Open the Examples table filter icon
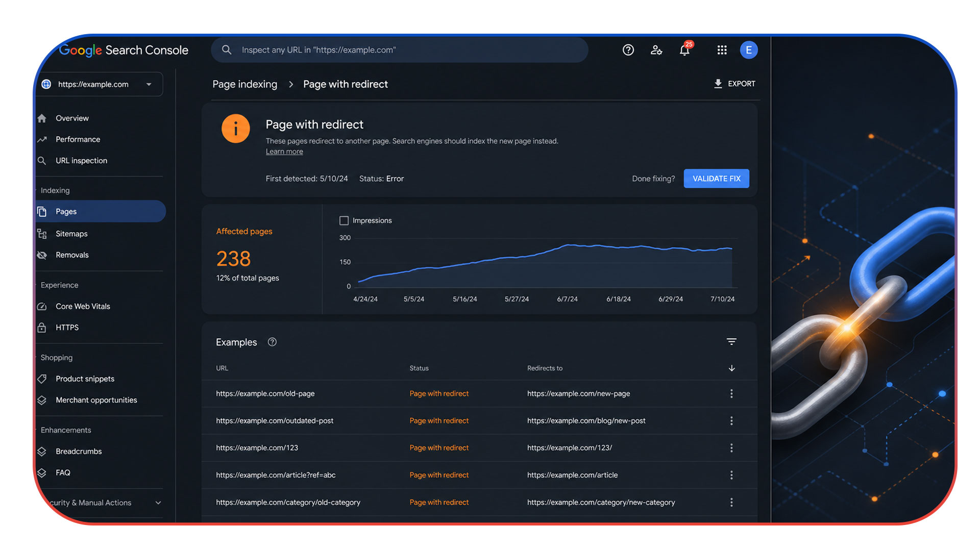This screenshot has height=551, width=980. point(731,342)
